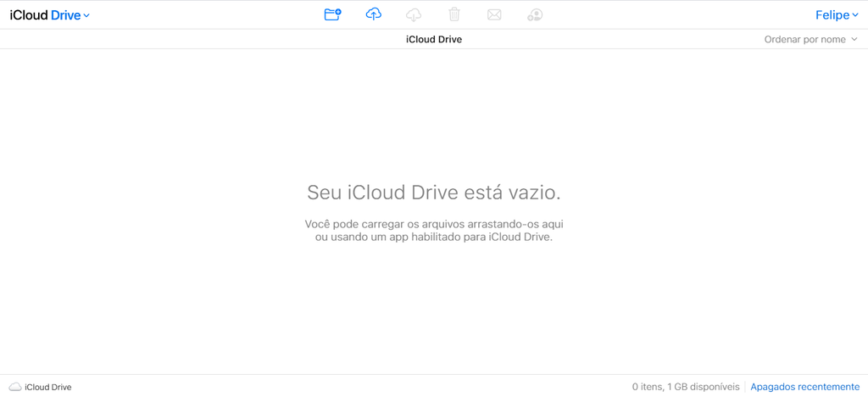Click the cloud icon in the bottom path bar
Viewport: 868px width, 397px height.
point(15,387)
